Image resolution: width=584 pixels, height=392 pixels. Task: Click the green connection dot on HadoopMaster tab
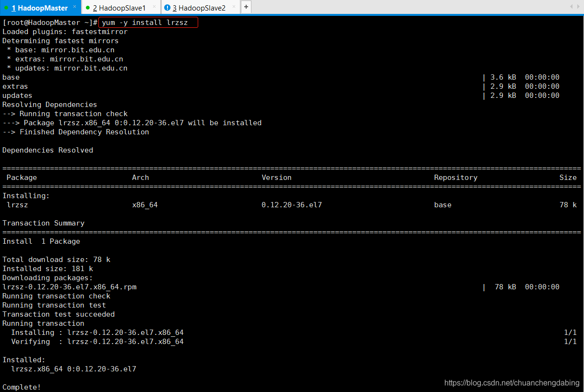(7, 8)
